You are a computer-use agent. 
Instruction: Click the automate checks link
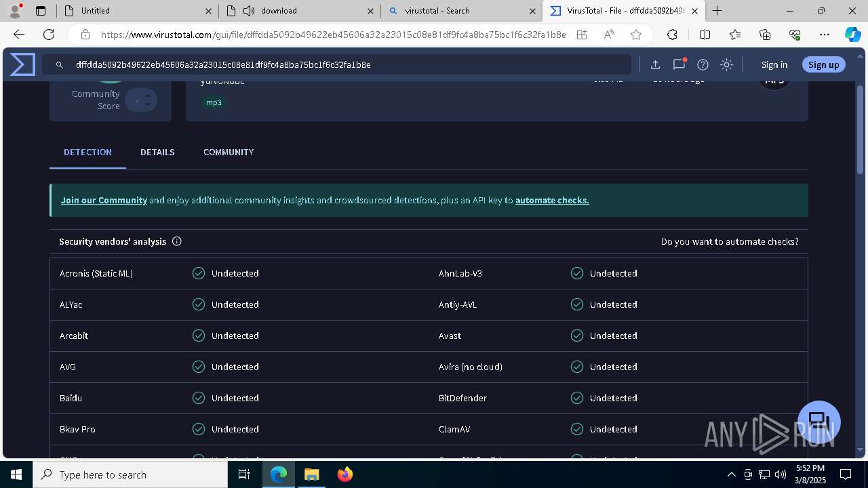(552, 200)
